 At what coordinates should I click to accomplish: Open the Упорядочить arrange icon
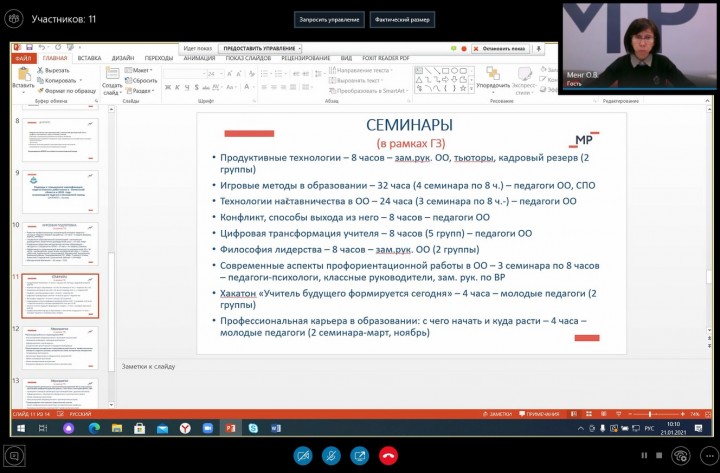(x=493, y=79)
